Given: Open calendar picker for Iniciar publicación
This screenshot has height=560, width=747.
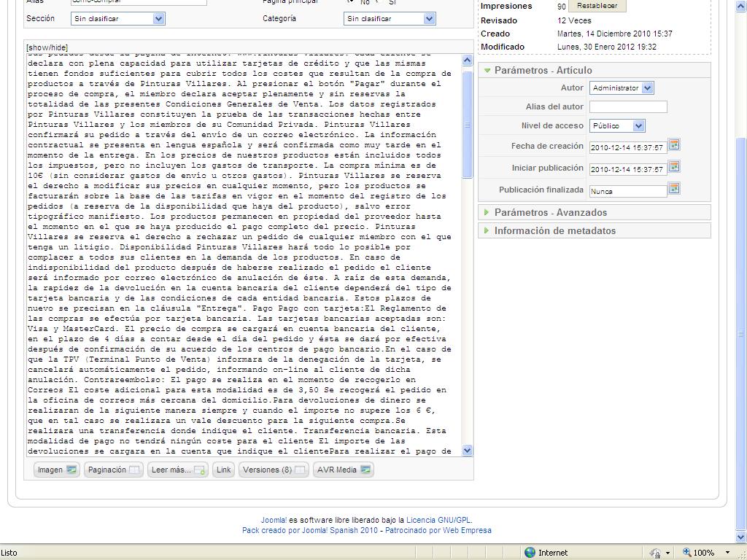Looking at the screenshot, I should [673, 166].
